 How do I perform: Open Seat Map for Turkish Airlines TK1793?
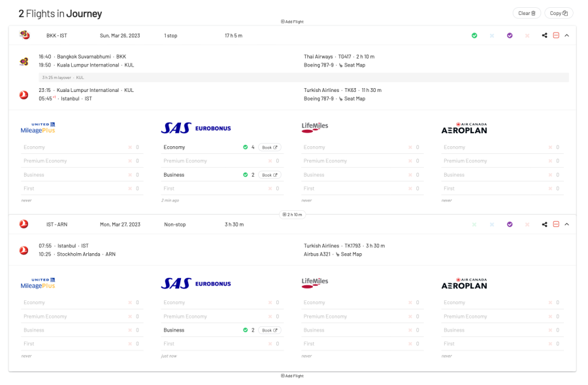[351, 254]
